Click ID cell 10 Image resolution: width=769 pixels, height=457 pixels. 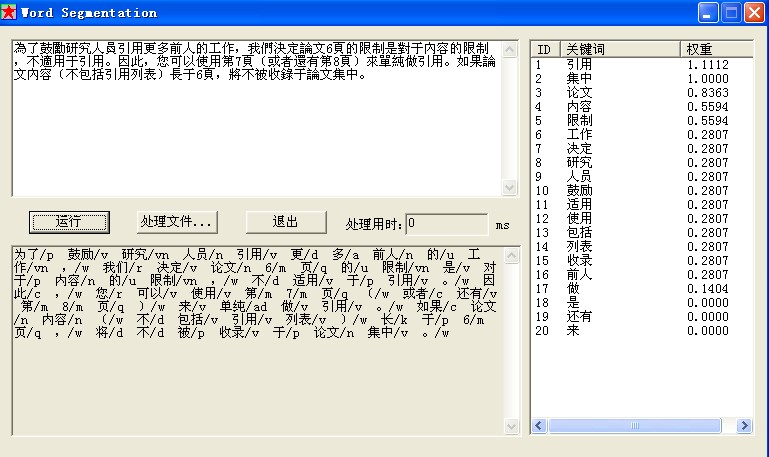542,190
